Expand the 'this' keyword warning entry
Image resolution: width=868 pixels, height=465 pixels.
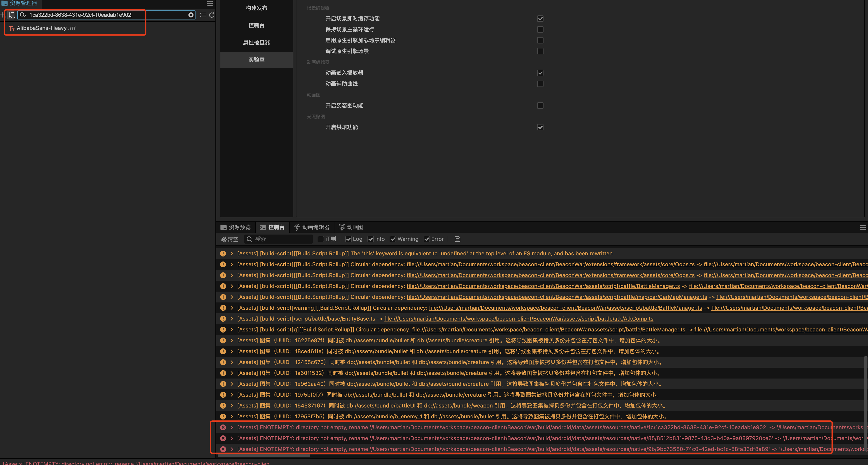point(232,254)
